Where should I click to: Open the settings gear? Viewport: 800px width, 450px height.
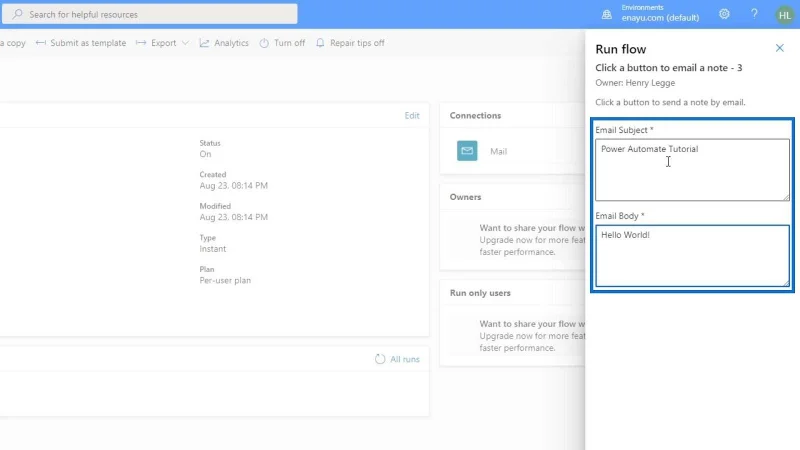(724, 14)
